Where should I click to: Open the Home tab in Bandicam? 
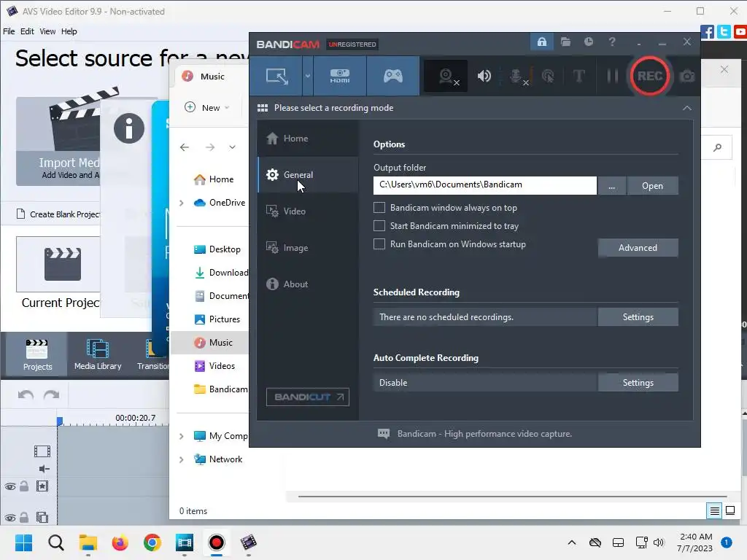[308, 139]
